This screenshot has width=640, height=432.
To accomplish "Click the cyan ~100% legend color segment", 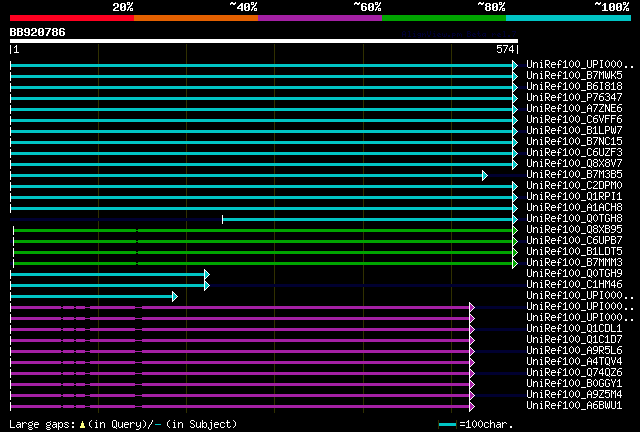I will click(569, 18).
